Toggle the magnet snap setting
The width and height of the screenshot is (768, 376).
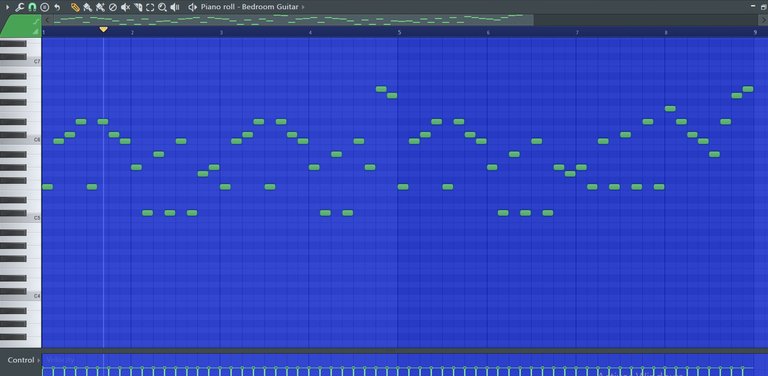click(32, 7)
